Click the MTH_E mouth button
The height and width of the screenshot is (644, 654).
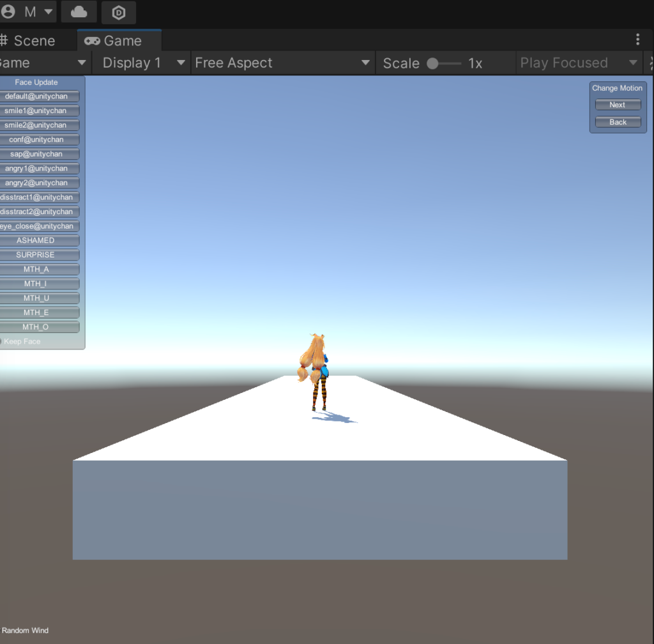[39, 313]
